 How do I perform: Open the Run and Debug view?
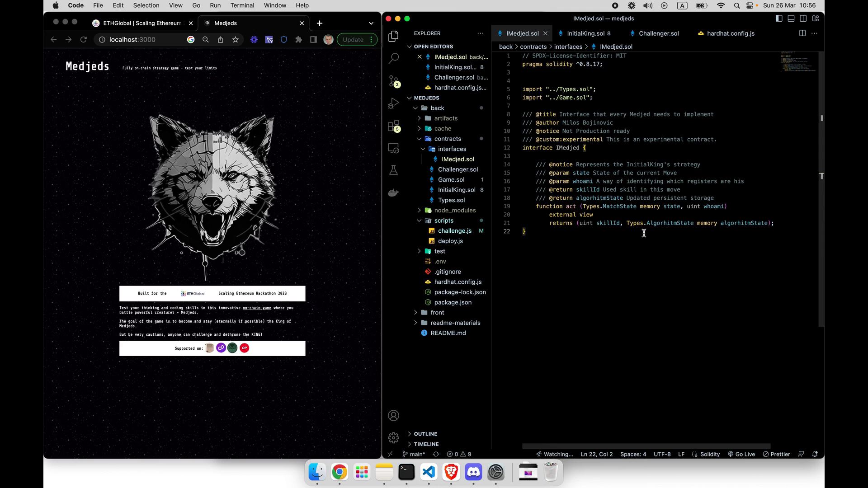tap(393, 103)
